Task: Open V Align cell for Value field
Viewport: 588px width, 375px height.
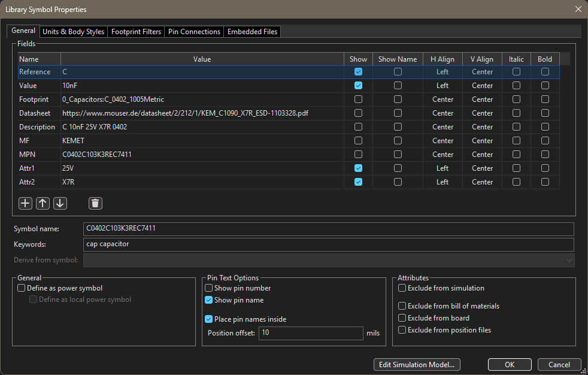Action: tap(482, 86)
